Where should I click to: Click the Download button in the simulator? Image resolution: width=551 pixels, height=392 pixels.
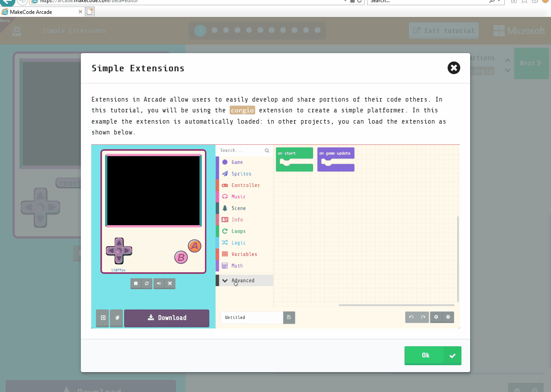[x=167, y=318]
